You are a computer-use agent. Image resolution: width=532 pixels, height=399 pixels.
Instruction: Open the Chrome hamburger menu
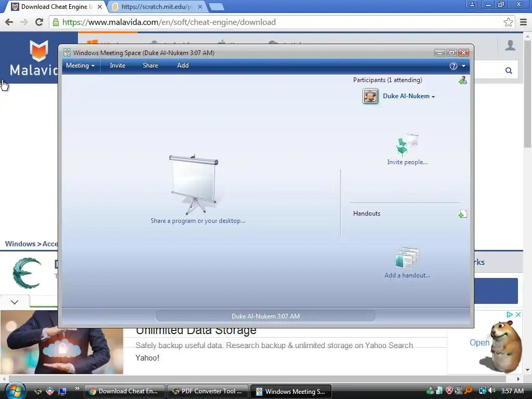[524, 22]
